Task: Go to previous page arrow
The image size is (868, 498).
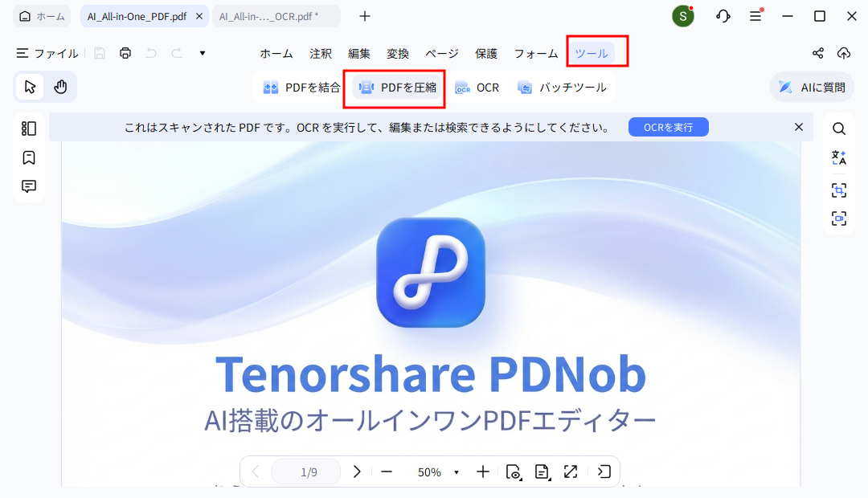Action: (x=256, y=471)
